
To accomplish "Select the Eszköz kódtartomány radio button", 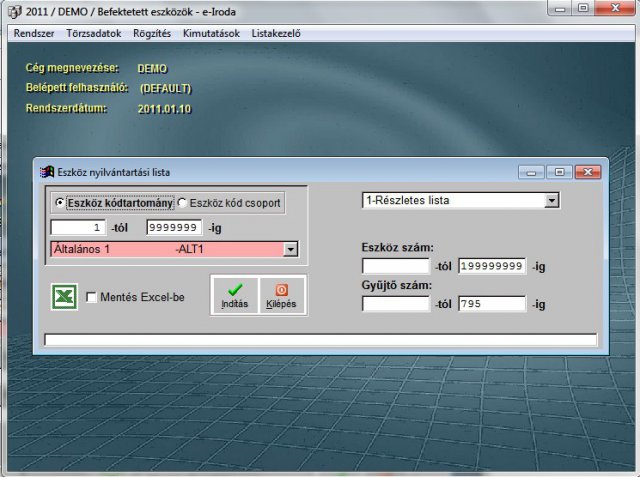I will click(60, 202).
